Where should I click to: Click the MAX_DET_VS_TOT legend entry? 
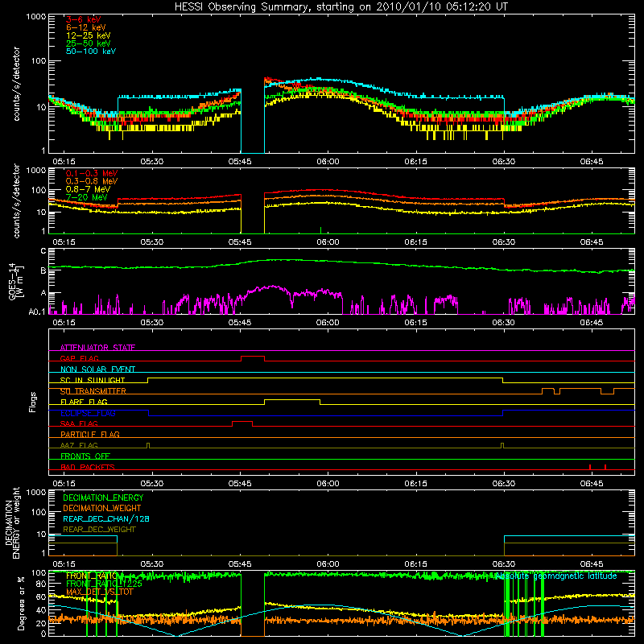[x=100, y=592]
